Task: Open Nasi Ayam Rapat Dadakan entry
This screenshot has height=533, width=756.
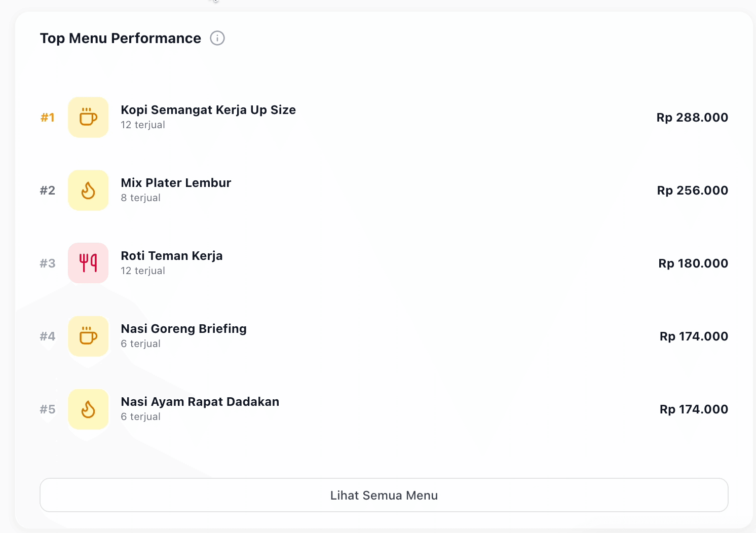Action: click(x=200, y=402)
